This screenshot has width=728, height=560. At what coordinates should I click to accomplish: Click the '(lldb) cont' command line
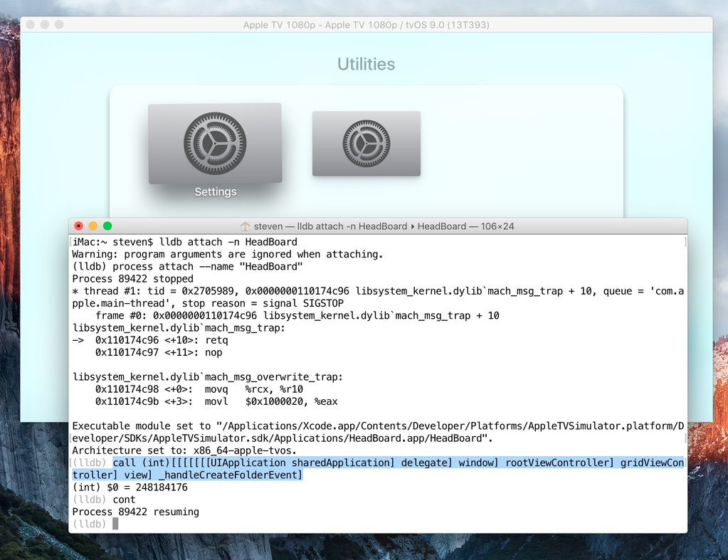[x=104, y=500]
